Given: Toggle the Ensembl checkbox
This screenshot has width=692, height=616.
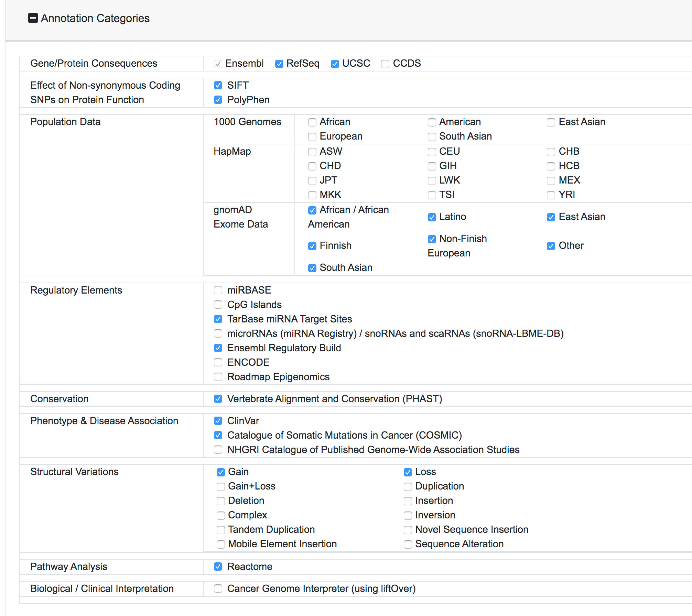Looking at the screenshot, I should coord(218,64).
